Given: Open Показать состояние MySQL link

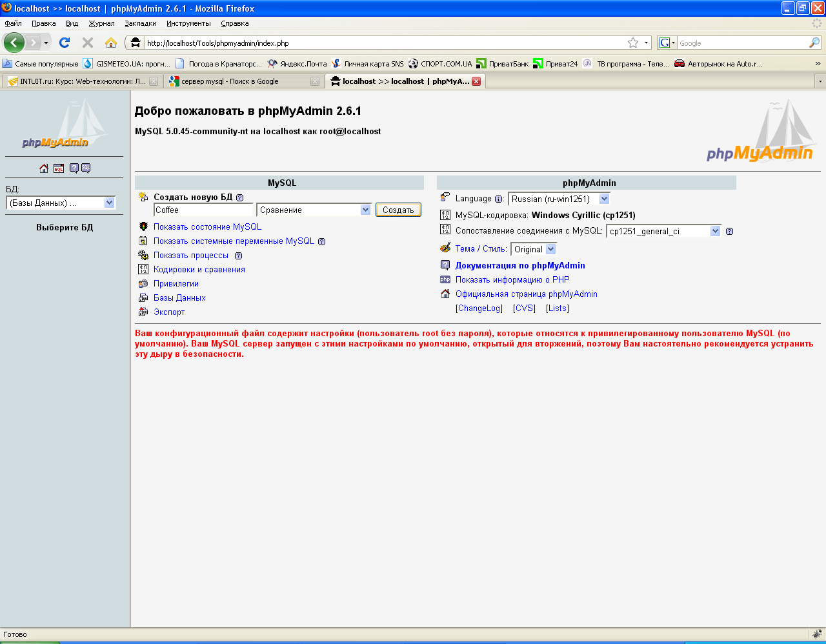Looking at the screenshot, I should [207, 226].
